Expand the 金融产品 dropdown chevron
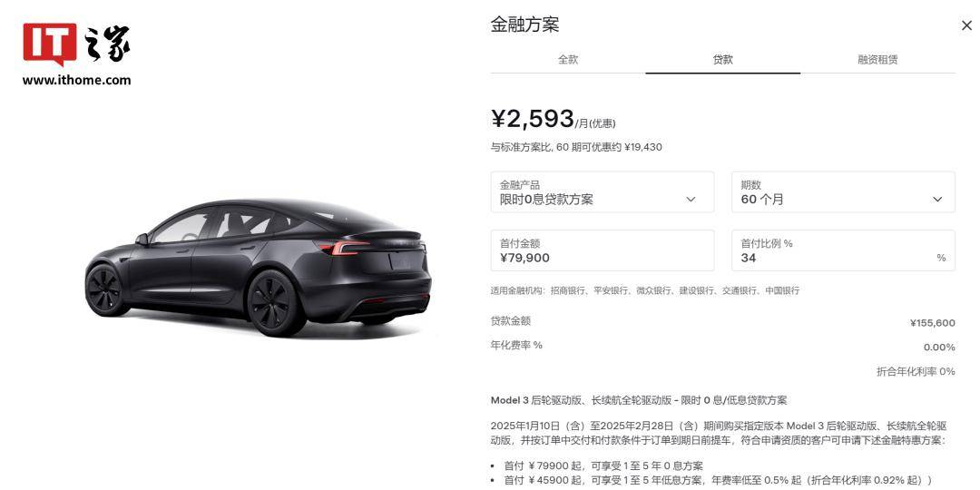Screen dimensions: 980x490 pos(691,200)
